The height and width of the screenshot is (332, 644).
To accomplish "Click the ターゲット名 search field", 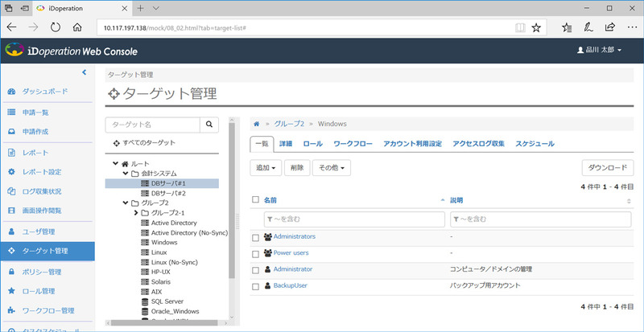I will [x=153, y=125].
